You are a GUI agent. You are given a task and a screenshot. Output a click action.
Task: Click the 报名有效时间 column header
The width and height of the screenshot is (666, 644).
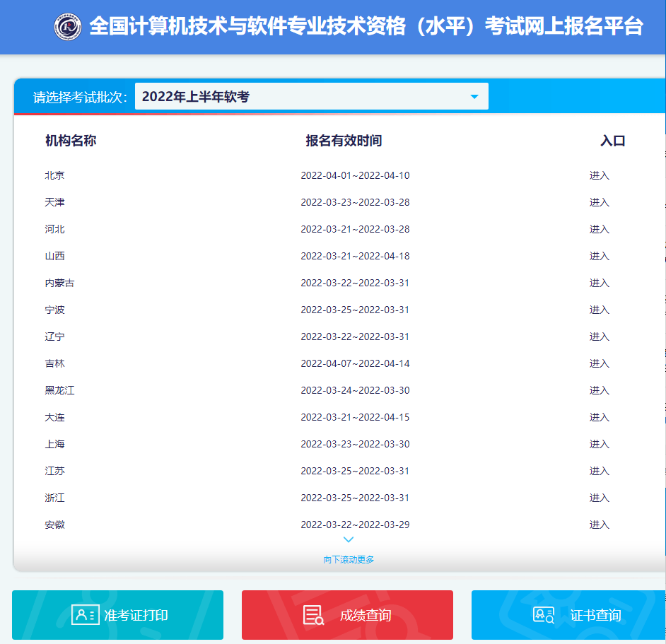tap(344, 141)
